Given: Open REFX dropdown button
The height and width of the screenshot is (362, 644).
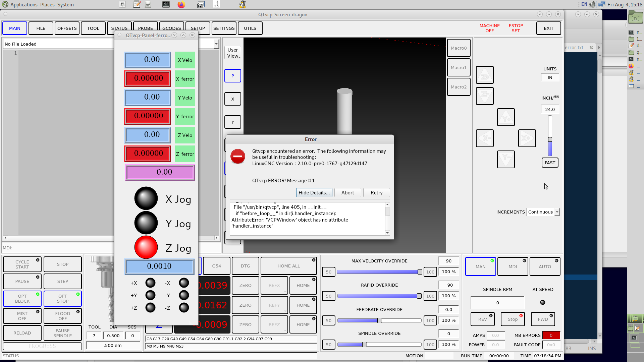Looking at the screenshot, I should (x=274, y=285).
